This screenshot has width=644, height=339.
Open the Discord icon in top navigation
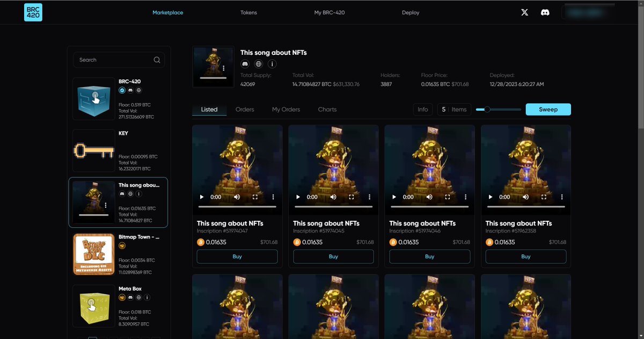545,12
